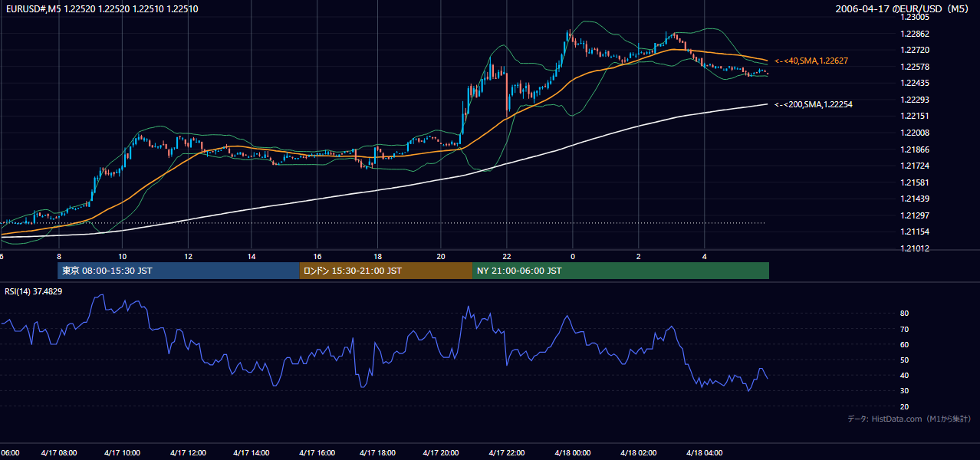Screen dimensions: 980x460
Task: Click the 4/18 02:00 time label
Action: (637, 453)
